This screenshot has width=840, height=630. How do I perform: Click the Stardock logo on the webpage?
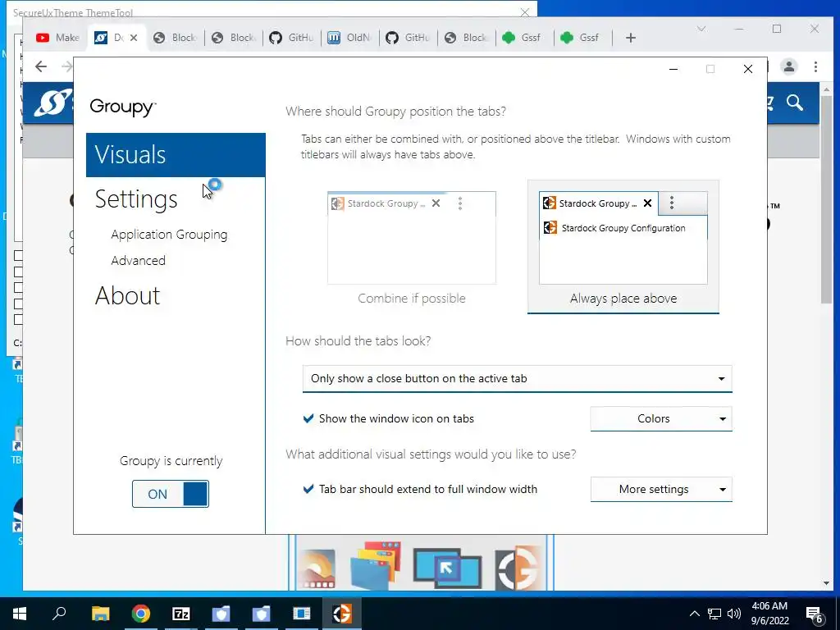point(52,103)
